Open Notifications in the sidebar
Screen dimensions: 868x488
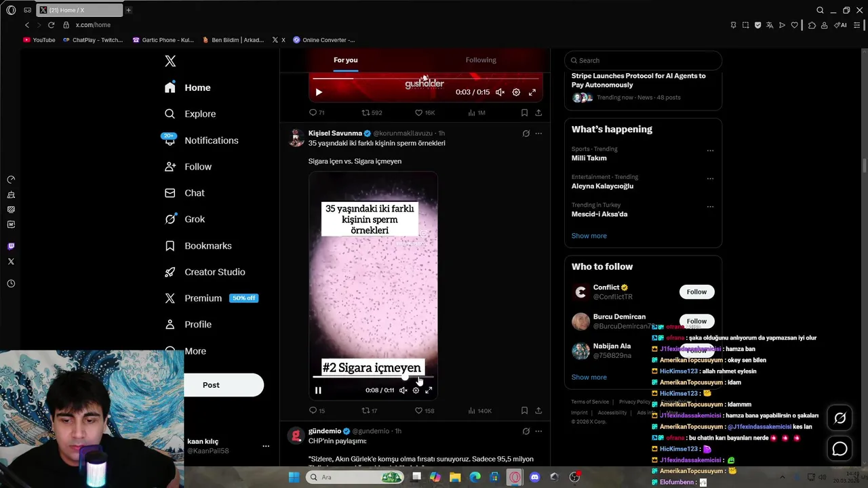[x=201, y=140]
